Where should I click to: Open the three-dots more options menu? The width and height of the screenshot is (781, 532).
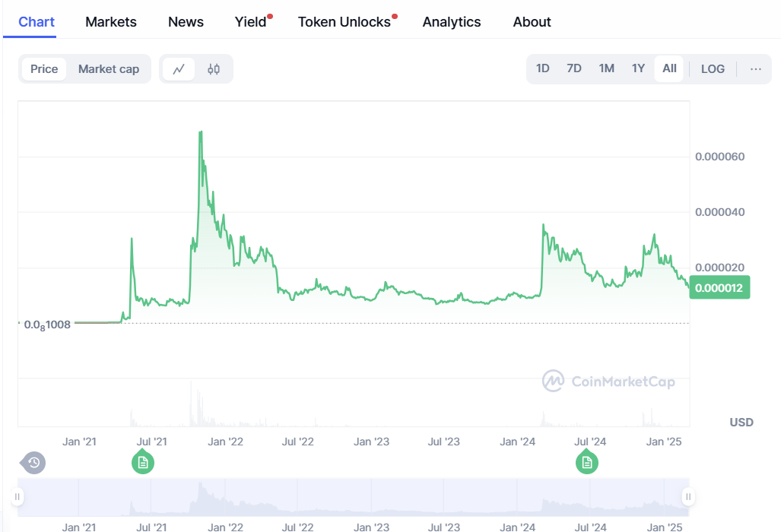click(x=755, y=68)
